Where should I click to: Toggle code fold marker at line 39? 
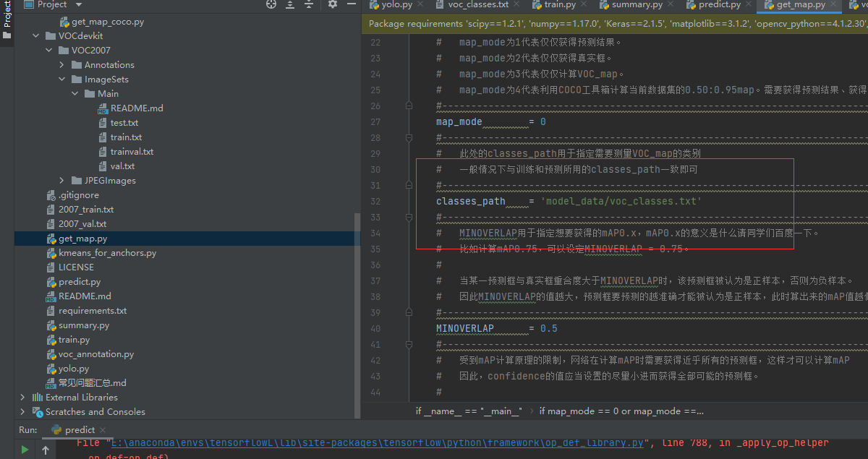[x=409, y=312]
